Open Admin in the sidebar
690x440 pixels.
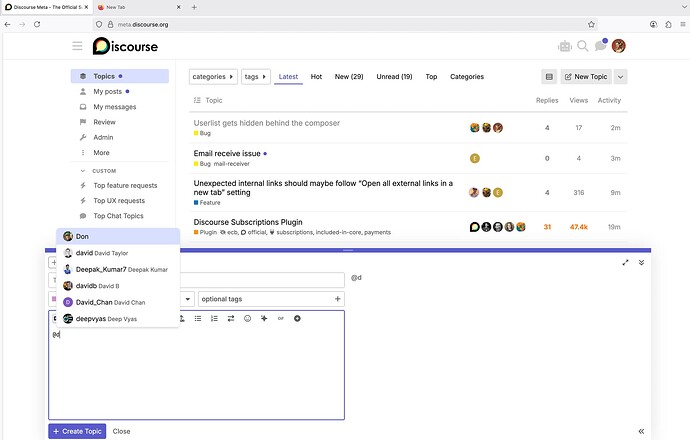coord(120,137)
